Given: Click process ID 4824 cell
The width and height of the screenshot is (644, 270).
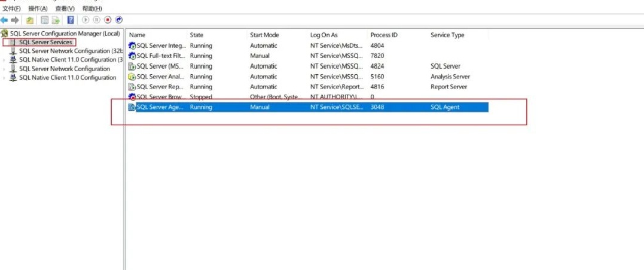Looking at the screenshot, I should click(x=377, y=66).
